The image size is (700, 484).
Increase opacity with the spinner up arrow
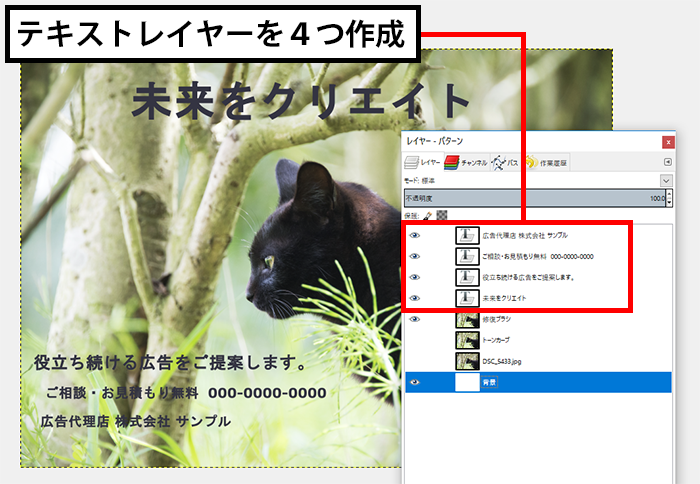(669, 194)
